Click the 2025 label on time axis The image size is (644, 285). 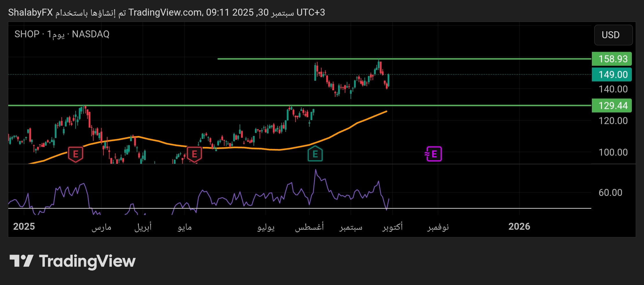coord(24,227)
